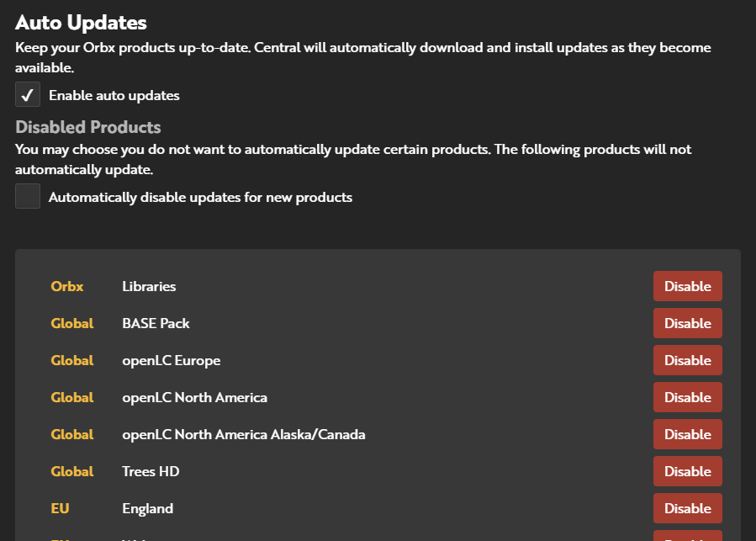Disable updates for Global BASE Pack
The image size is (756, 541).
pyautogui.click(x=687, y=323)
